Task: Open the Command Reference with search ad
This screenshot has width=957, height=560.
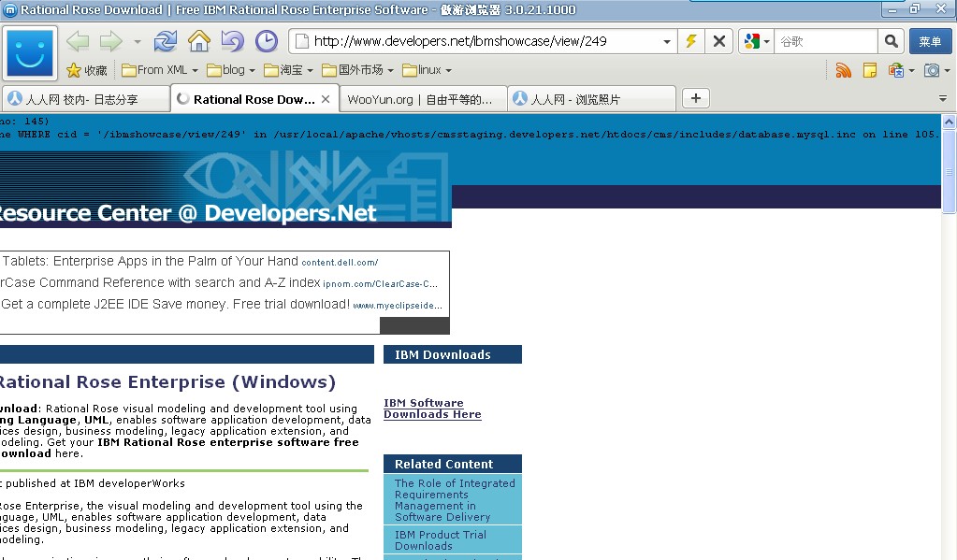Action: [161, 282]
